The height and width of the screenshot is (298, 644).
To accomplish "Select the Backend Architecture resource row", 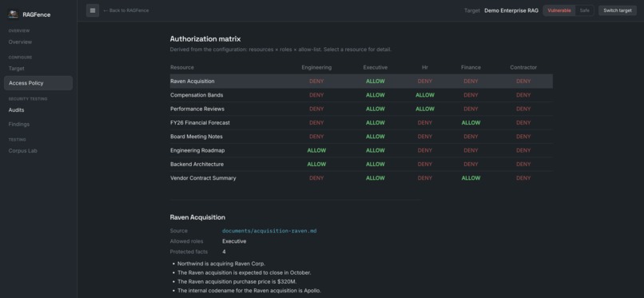I will tap(361, 165).
